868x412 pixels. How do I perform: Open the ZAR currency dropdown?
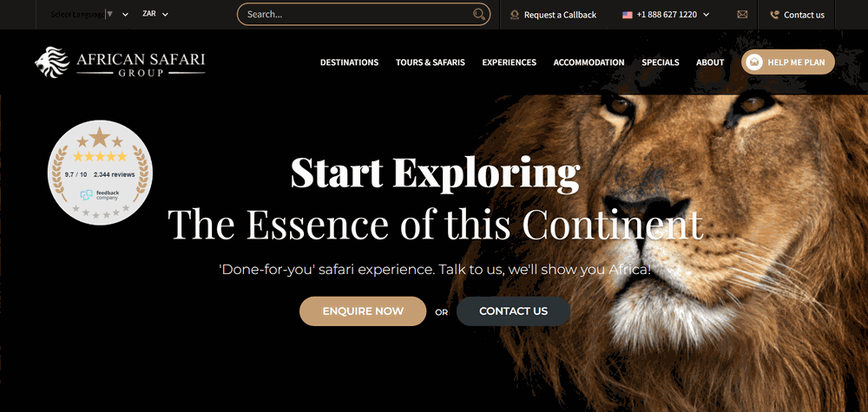[155, 15]
